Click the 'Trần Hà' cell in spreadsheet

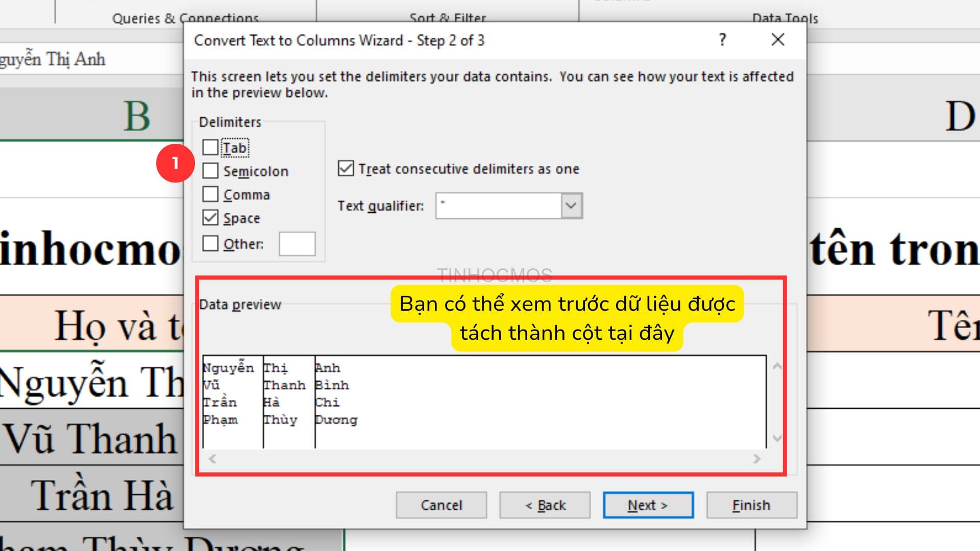pos(92,494)
